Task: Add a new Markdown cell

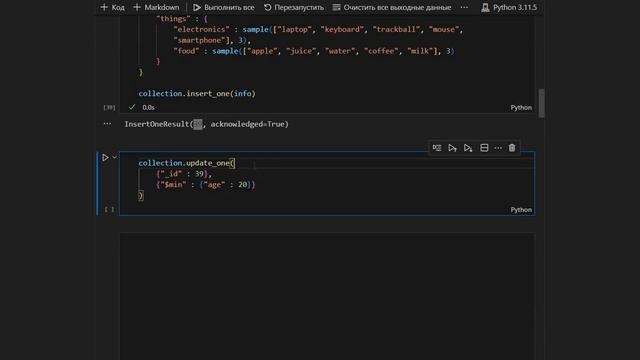Action: click(156, 7)
